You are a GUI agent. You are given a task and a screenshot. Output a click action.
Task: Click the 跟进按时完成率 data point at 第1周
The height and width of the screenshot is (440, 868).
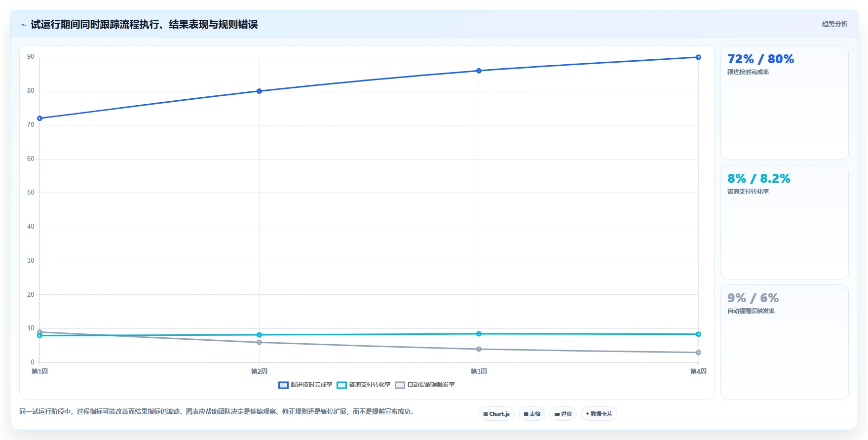point(40,119)
